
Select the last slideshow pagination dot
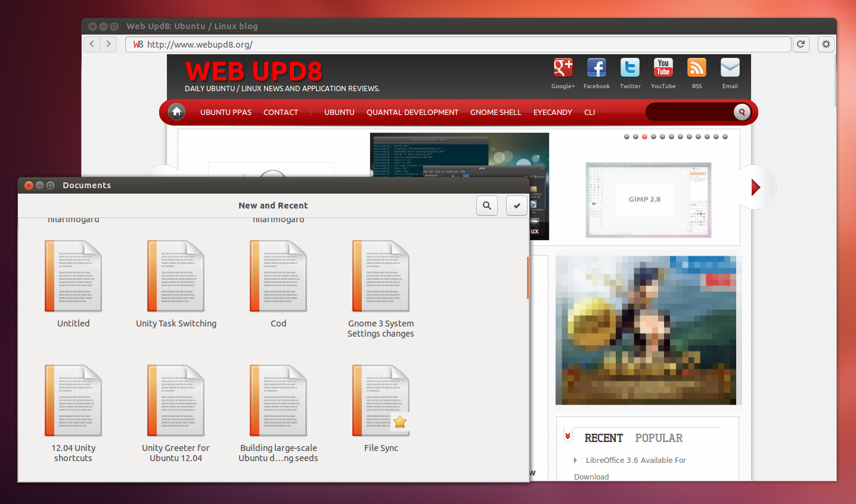click(725, 136)
